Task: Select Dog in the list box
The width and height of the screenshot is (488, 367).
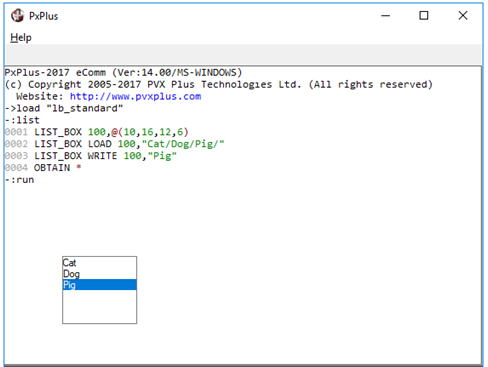Action: click(x=99, y=274)
